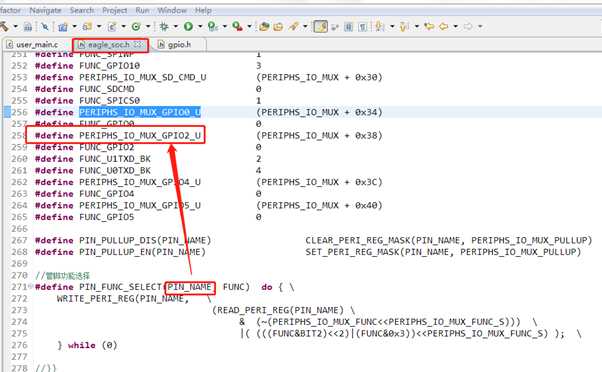Image resolution: width=602 pixels, height=372 pixels.
Task: Click FUNC_U0TXD_BK on line 261
Action: 115,170
